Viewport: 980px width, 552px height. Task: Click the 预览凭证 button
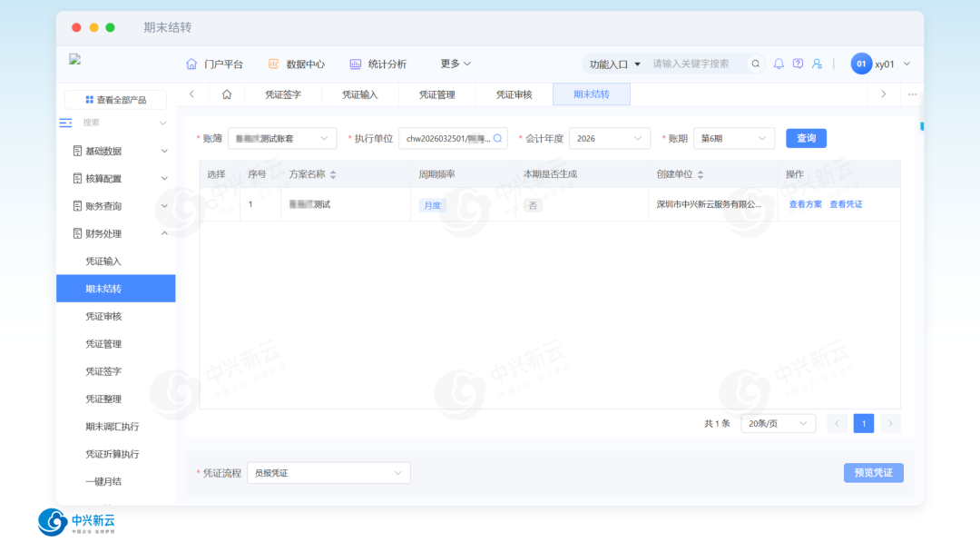tap(873, 473)
